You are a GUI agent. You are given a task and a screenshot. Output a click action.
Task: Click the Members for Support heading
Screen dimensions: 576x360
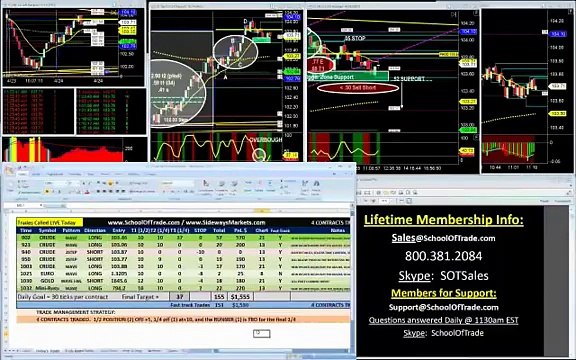[x=443, y=293]
